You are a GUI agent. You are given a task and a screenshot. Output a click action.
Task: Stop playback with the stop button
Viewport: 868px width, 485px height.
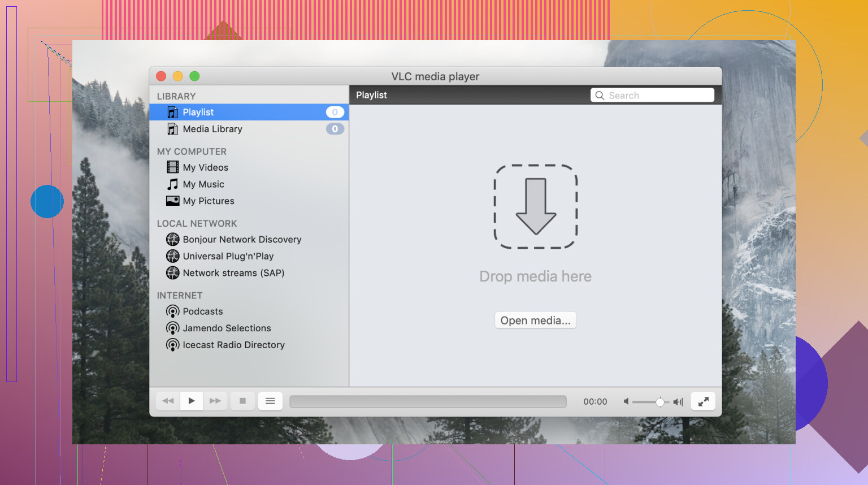tap(242, 401)
